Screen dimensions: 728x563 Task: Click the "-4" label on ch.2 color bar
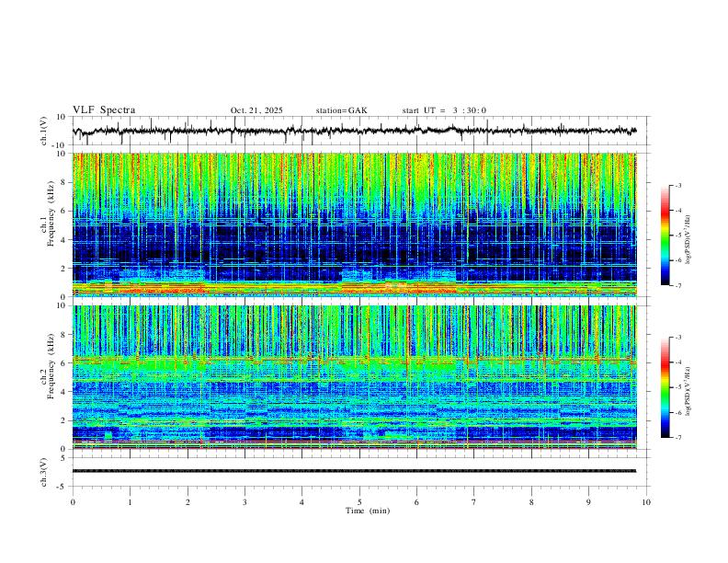(678, 362)
